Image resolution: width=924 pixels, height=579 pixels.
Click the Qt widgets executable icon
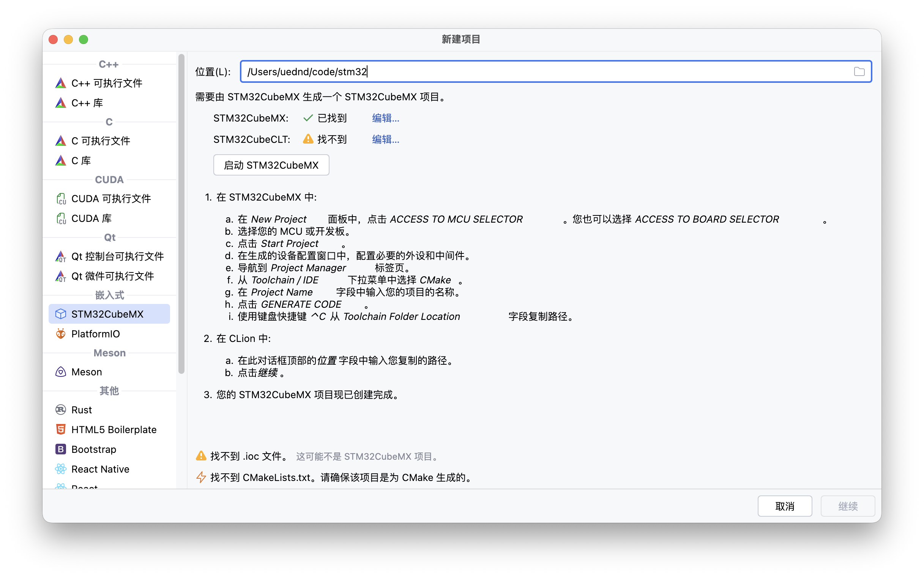[61, 276]
